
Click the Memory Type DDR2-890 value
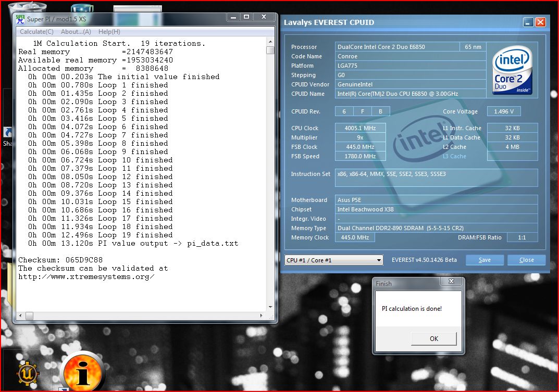click(437, 228)
